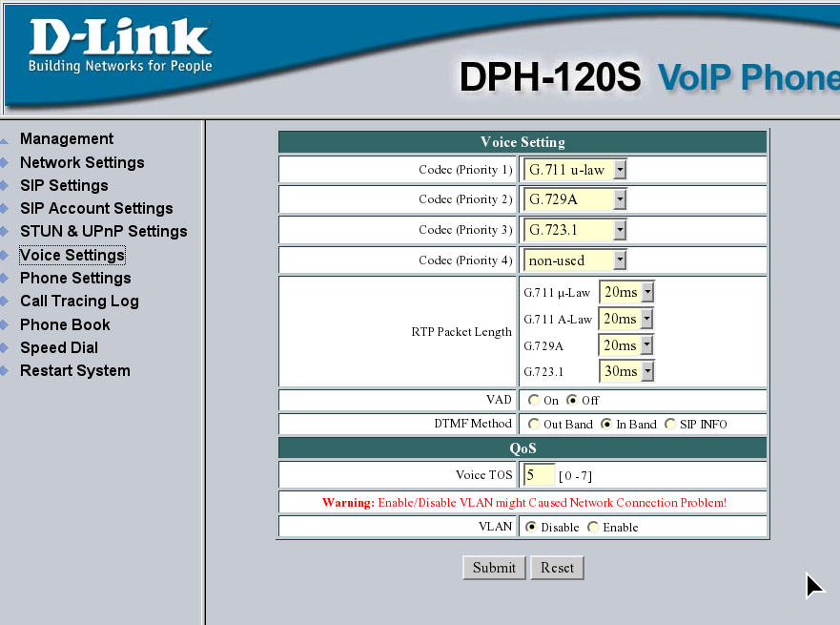Click diamond bullet beside Phone Settings
This screenshot has height=625, width=840.
(4, 279)
